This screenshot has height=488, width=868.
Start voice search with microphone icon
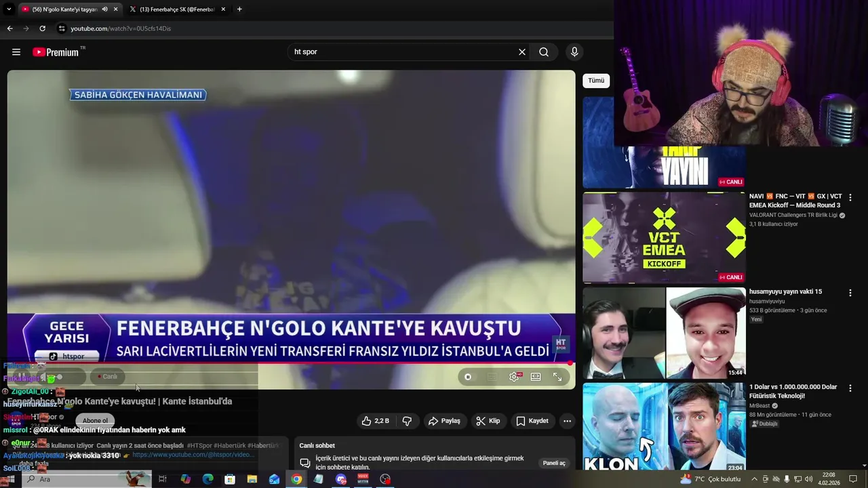pyautogui.click(x=574, y=52)
